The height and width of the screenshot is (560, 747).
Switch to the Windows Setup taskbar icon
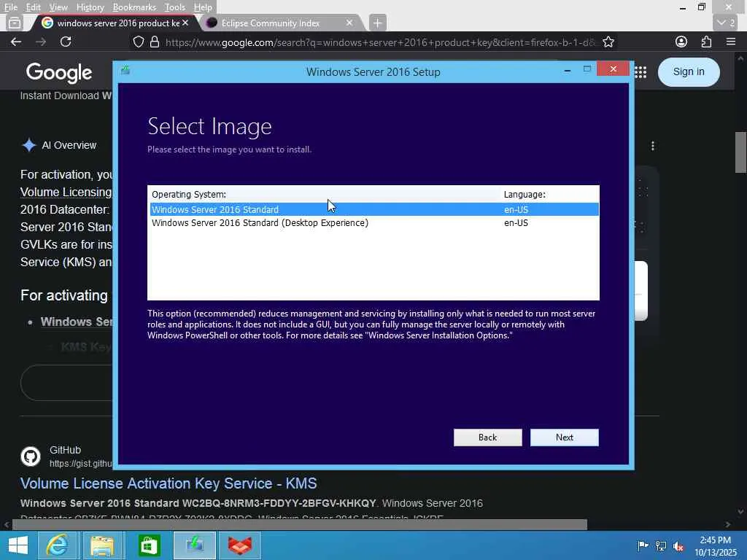pyautogui.click(x=195, y=545)
